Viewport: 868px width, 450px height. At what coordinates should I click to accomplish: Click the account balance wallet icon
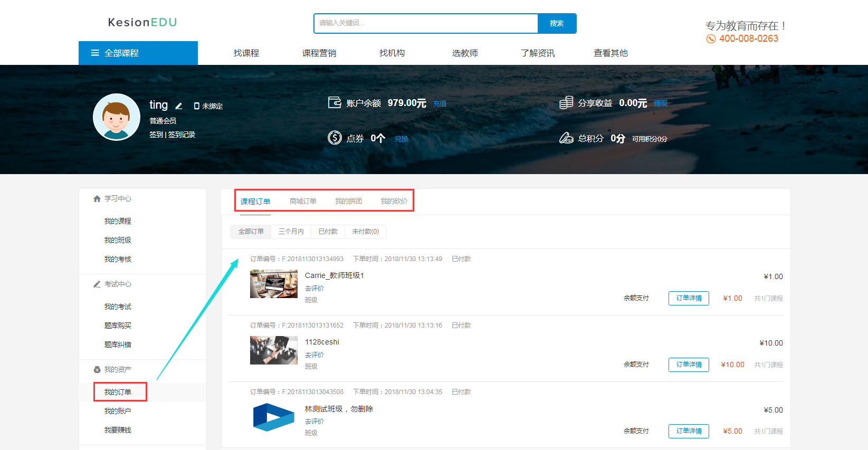coord(335,102)
